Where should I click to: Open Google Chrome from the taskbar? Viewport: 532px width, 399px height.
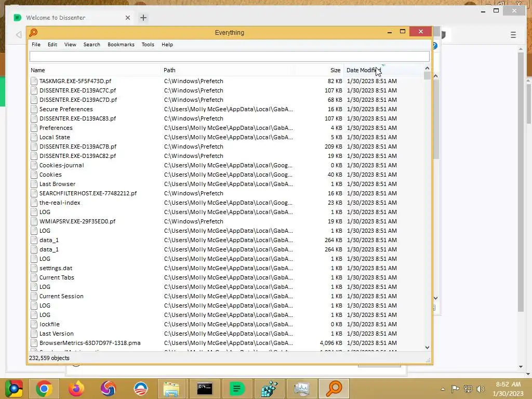(x=44, y=389)
